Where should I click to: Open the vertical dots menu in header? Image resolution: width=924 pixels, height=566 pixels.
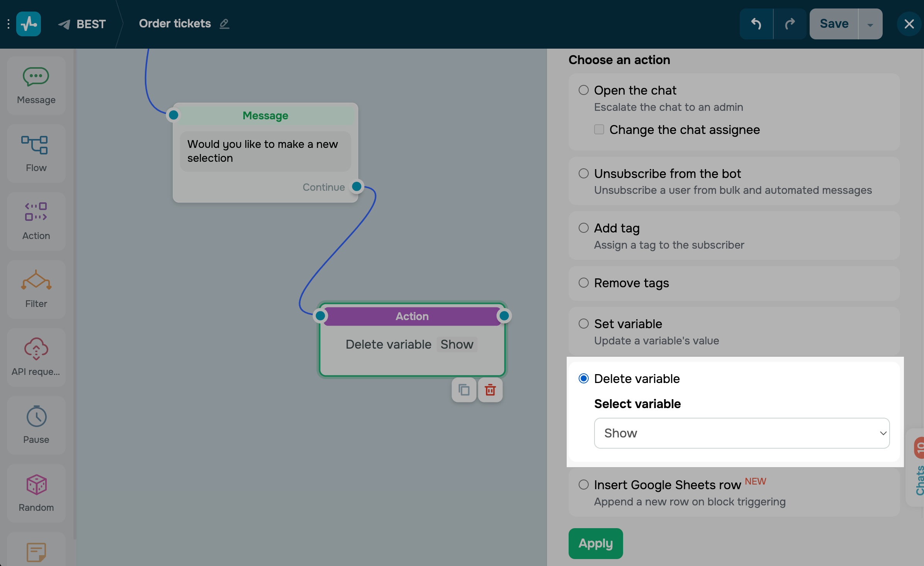coord(8,24)
